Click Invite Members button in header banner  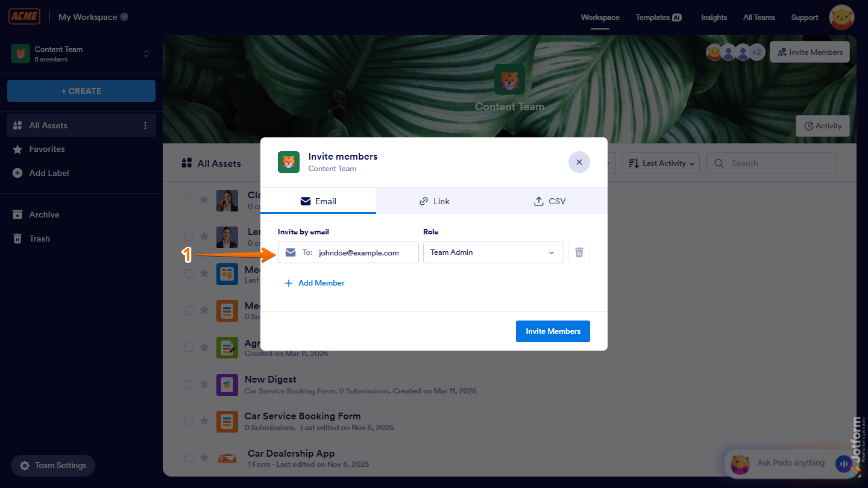coord(810,52)
